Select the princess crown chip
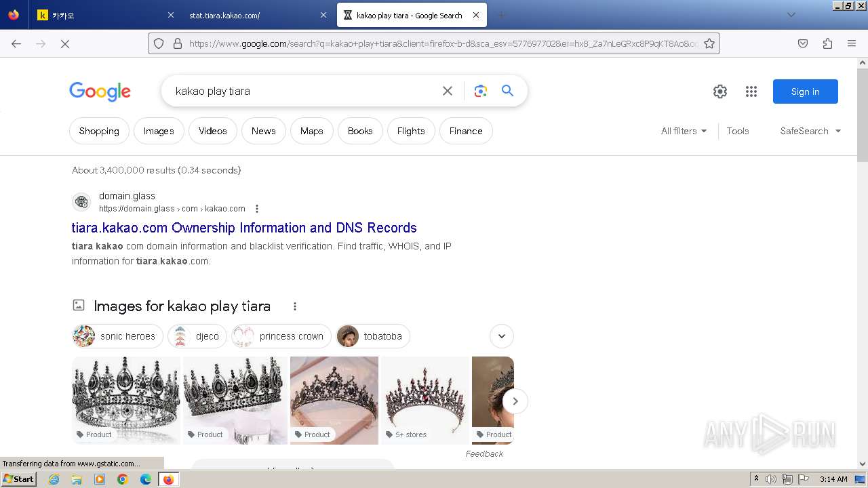 [x=281, y=336]
